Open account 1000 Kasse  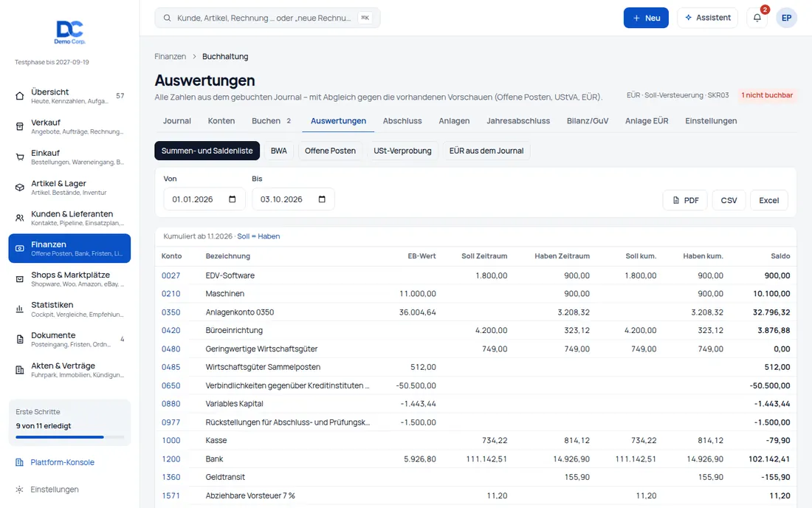(171, 441)
